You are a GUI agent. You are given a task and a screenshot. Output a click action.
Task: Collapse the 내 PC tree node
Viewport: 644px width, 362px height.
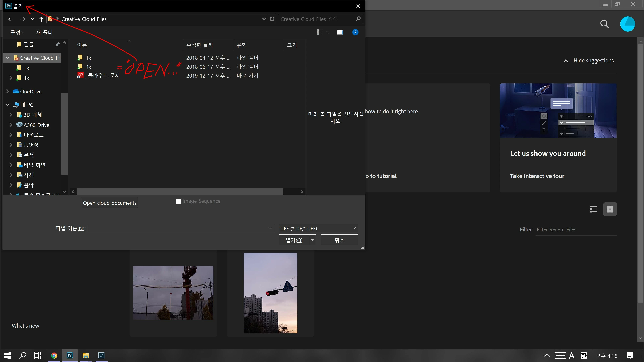[8, 105]
